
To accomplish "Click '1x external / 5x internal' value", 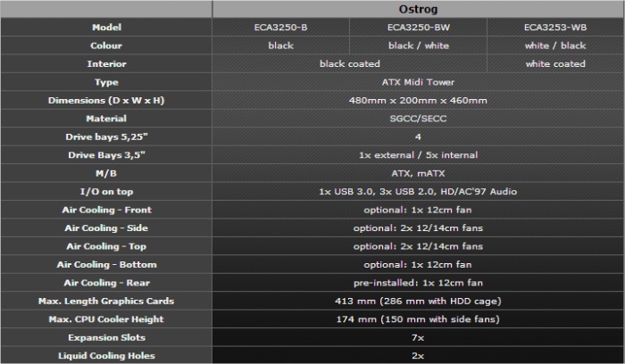I will click(418, 155).
